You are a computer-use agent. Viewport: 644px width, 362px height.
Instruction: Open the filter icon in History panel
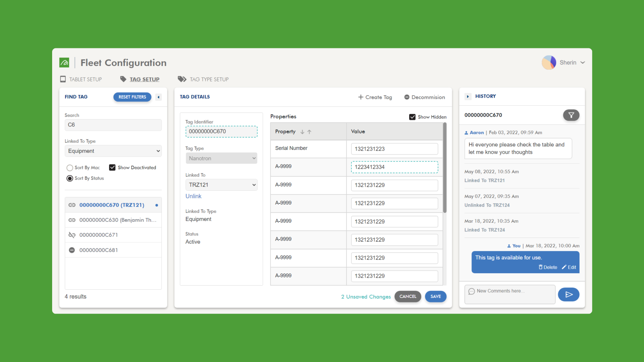click(571, 115)
